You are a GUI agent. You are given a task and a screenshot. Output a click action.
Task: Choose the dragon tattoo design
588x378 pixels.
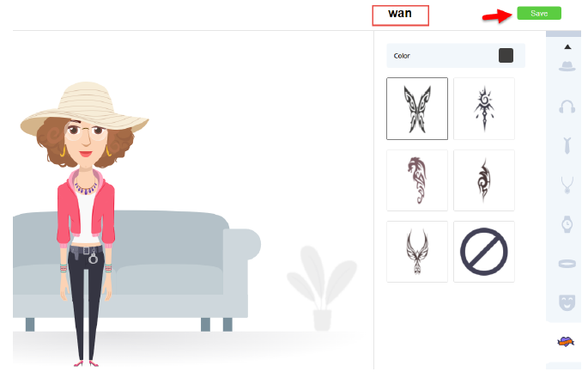416,180
